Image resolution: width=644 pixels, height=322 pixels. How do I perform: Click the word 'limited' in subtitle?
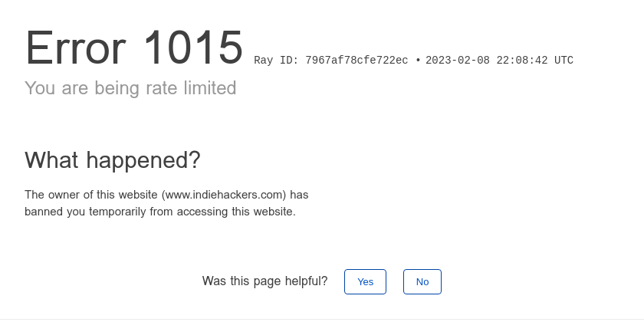pyautogui.click(x=210, y=88)
